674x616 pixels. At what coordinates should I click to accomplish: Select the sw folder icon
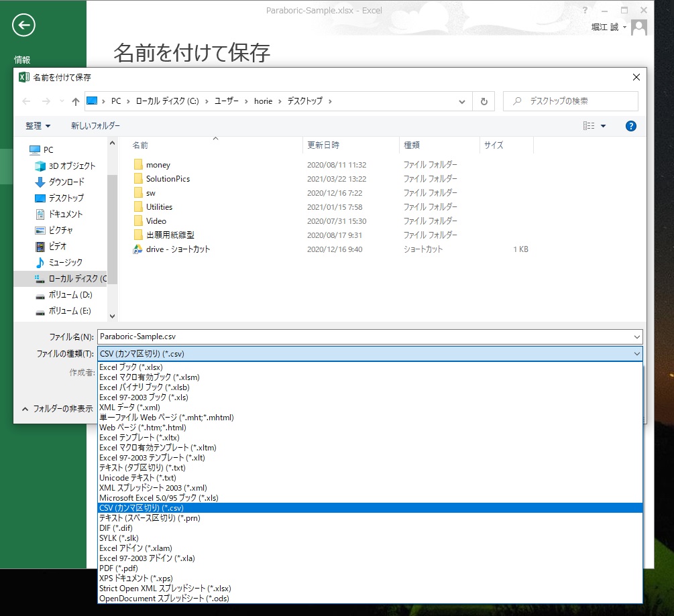[138, 193]
